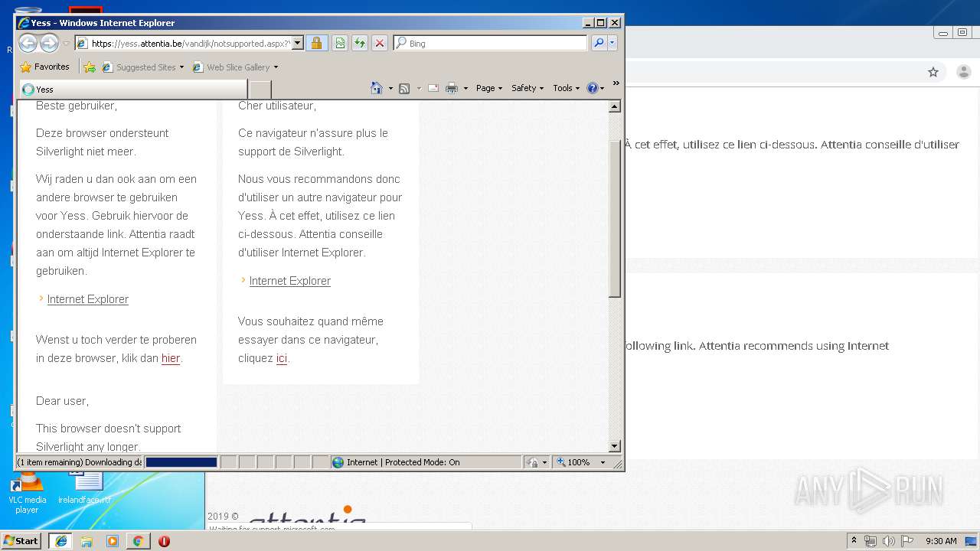
Task: Switch to Chrome via taskbar icon
Action: tap(138, 541)
